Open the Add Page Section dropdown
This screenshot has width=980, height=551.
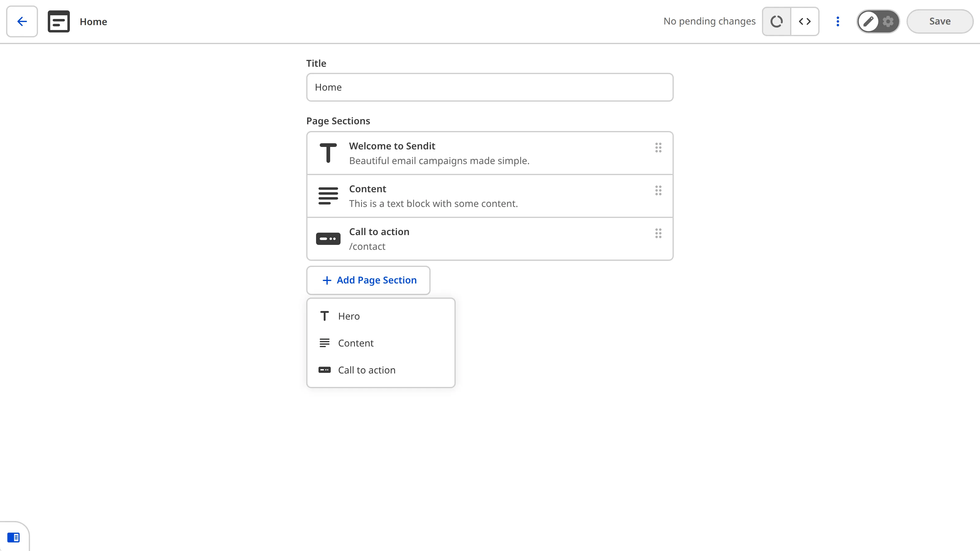(x=368, y=280)
